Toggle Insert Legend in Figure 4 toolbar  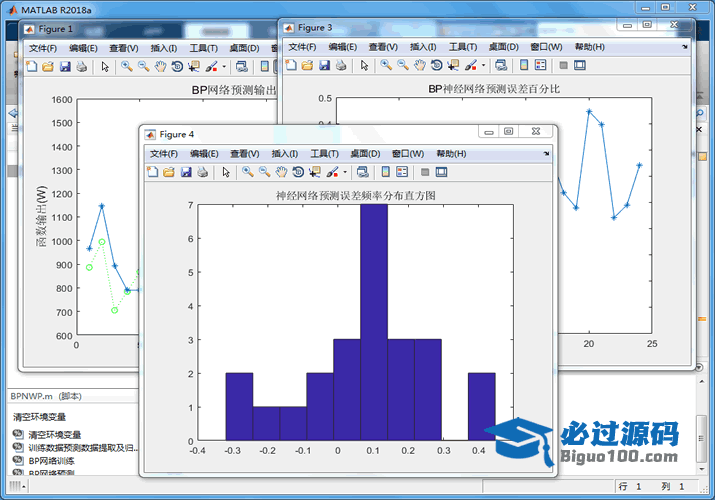[402, 172]
